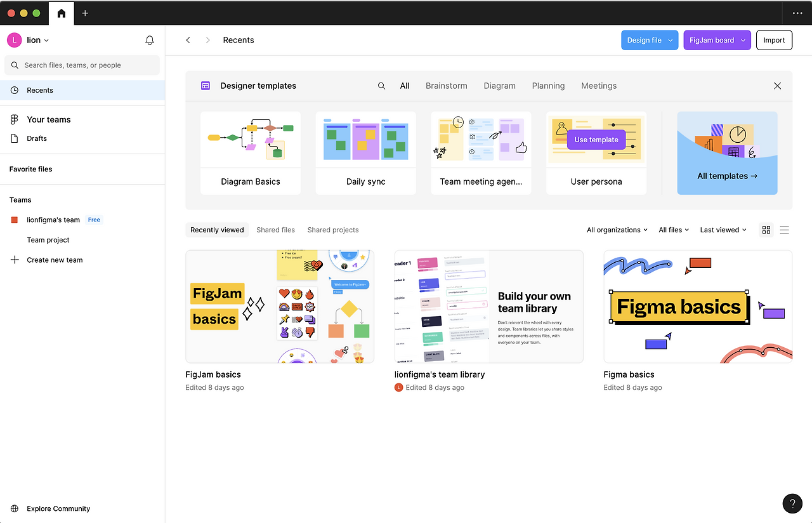This screenshot has width=812, height=523.
Task: Add a new tab with plus icon
Action: pos(85,13)
